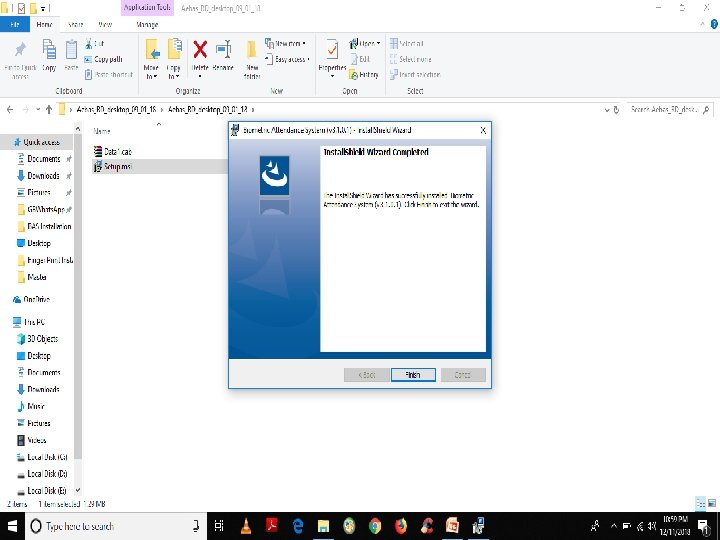Open Firefox from the taskbar

pyautogui.click(x=401, y=526)
